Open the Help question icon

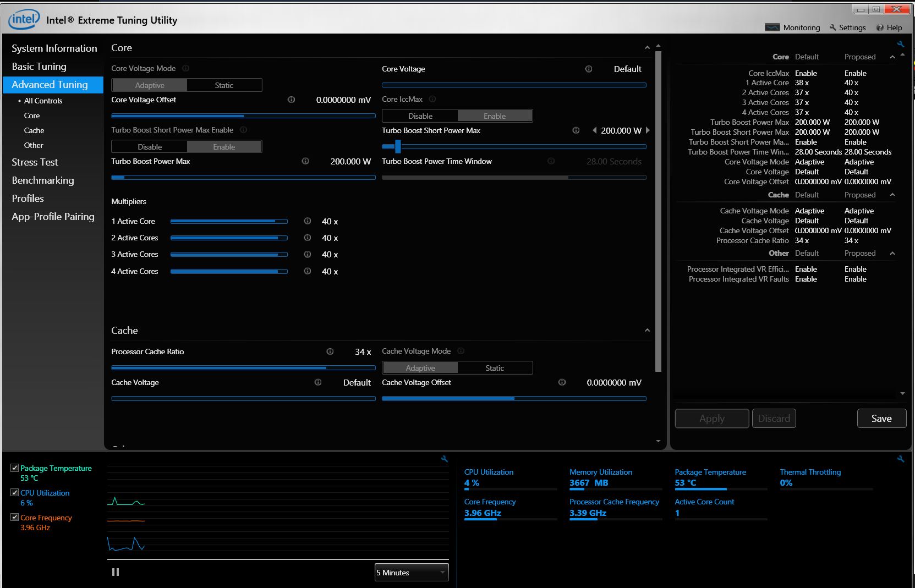880,28
